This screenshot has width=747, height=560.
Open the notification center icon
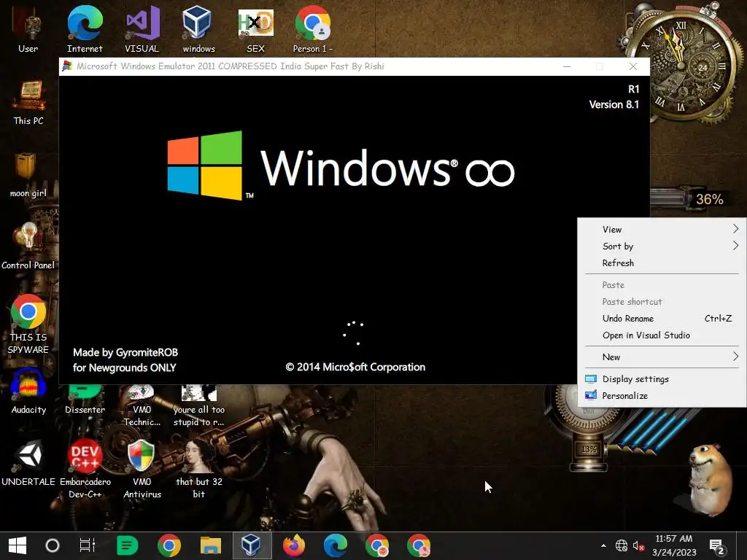[718, 547]
